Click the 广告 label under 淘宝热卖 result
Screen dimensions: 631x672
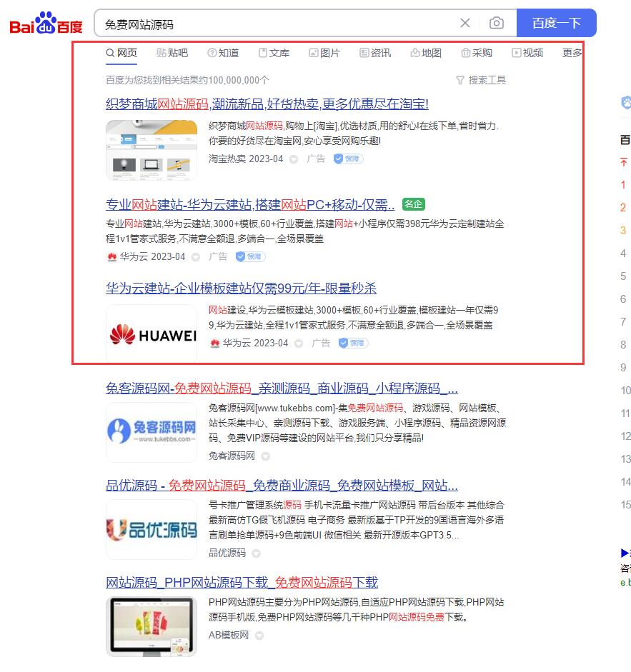316,159
